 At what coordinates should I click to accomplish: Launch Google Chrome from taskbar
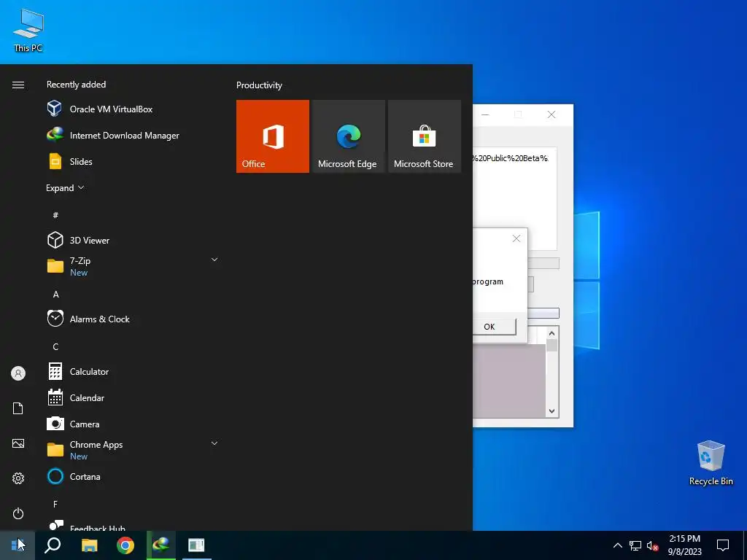click(125, 545)
